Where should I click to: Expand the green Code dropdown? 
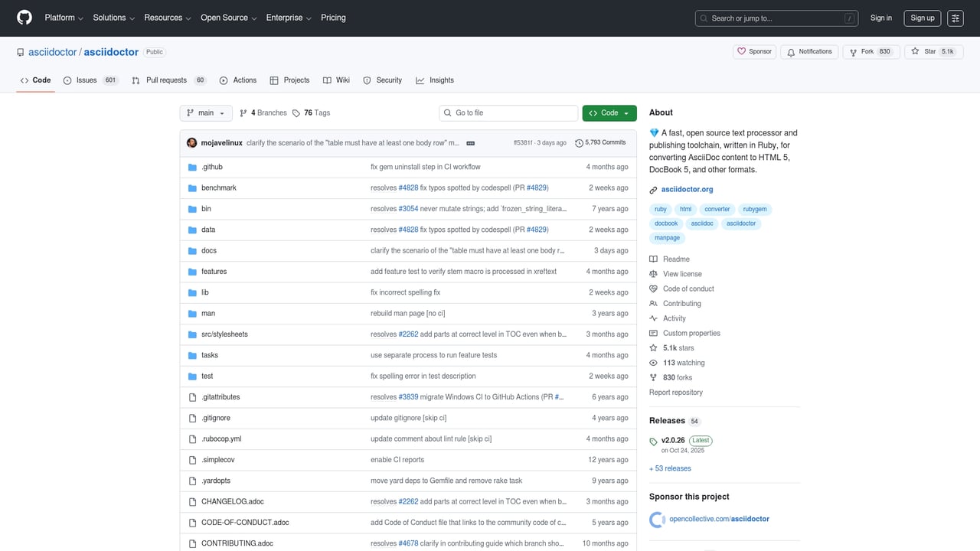coord(609,112)
